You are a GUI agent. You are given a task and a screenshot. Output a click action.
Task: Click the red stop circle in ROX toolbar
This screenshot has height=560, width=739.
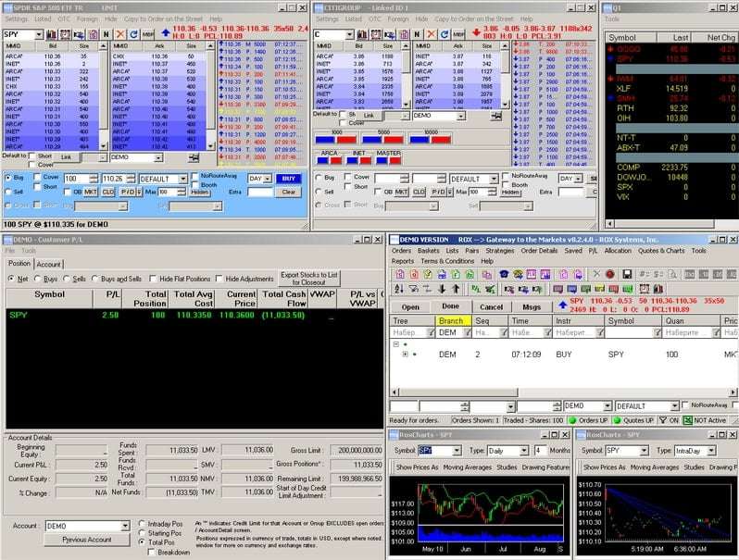pyautogui.click(x=610, y=274)
